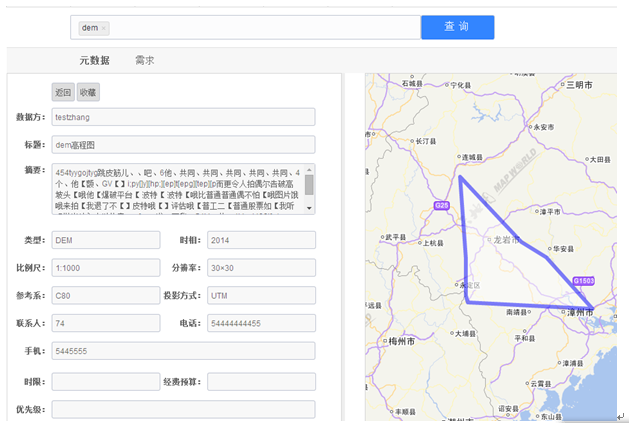Image resolution: width=629 pixels, height=423 pixels.
Task: Click the empty 经费预算 field
Action: (261, 382)
